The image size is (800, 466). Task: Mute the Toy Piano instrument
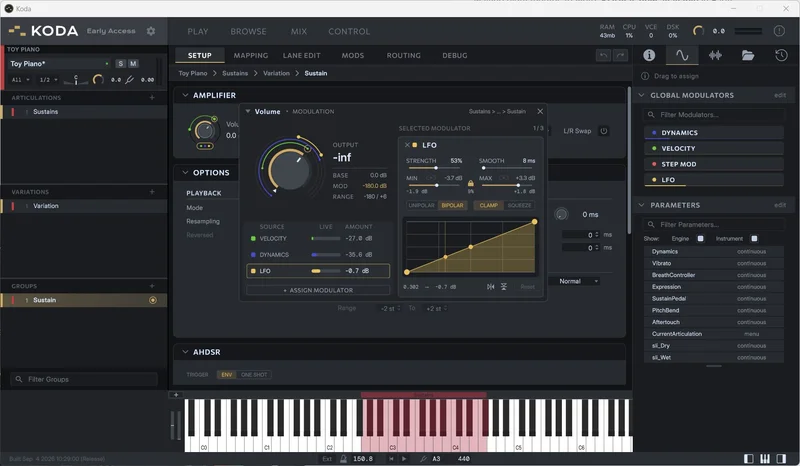133,64
